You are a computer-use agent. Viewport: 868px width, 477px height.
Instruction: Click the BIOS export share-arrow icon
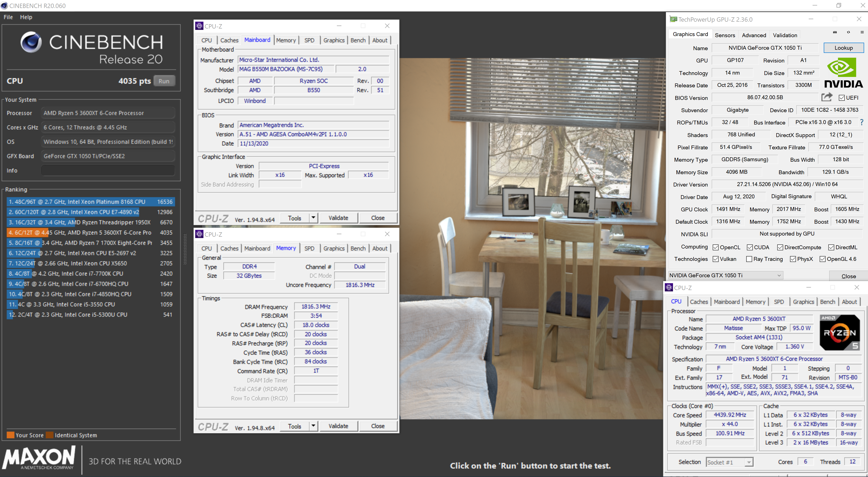[826, 97]
